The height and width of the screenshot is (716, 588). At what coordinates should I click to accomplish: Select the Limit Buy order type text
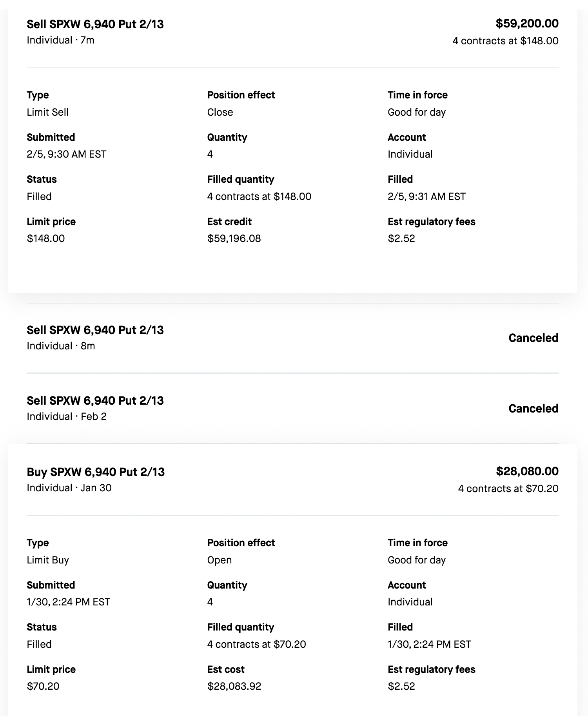click(x=48, y=560)
